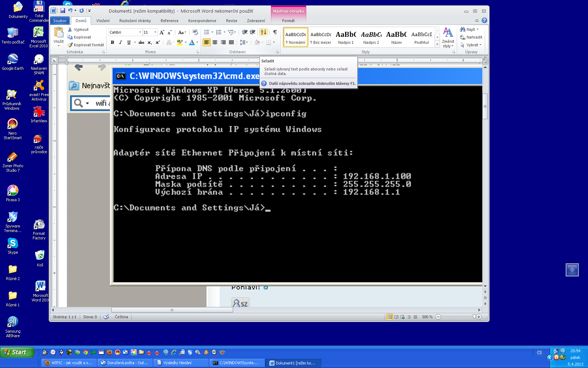Toggle Print Layout view button
The image size is (588, 368).
click(x=390, y=317)
